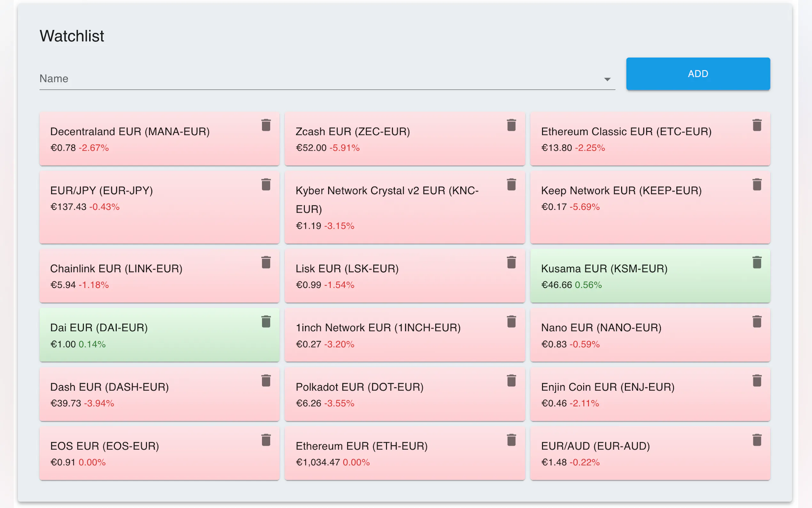812x508 pixels.
Task: Remove Dai EUR from the watchlist
Action: (x=266, y=321)
